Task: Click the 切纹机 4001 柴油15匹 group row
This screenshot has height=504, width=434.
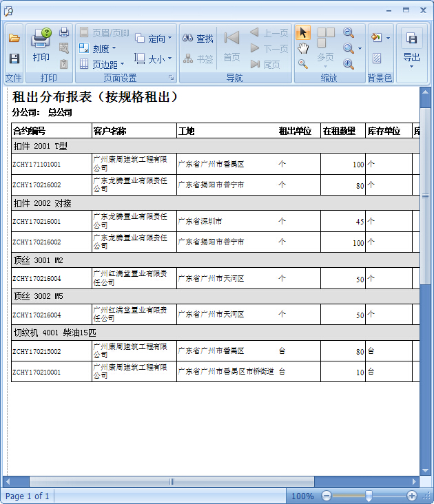Action: coord(216,333)
